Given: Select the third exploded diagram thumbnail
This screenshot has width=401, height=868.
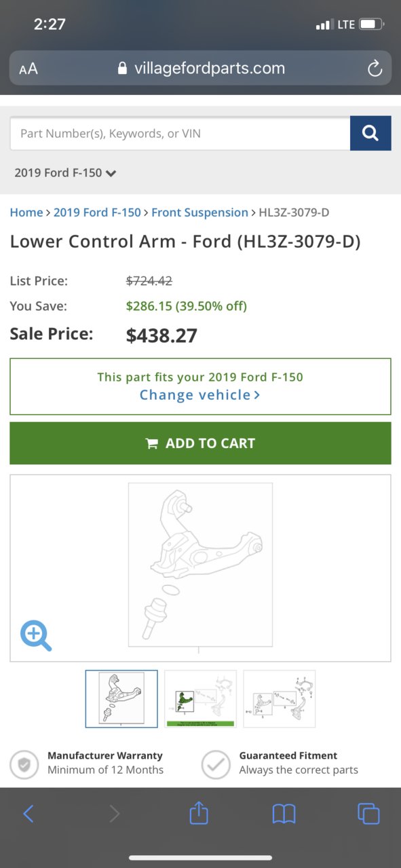Looking at the screenshot, I should [279, 699].
